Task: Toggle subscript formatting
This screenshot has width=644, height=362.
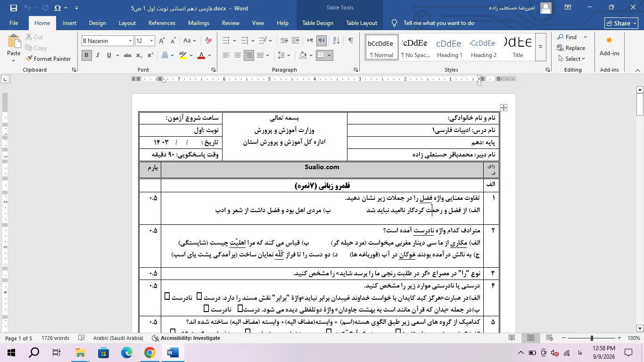Action: (139, 55)
